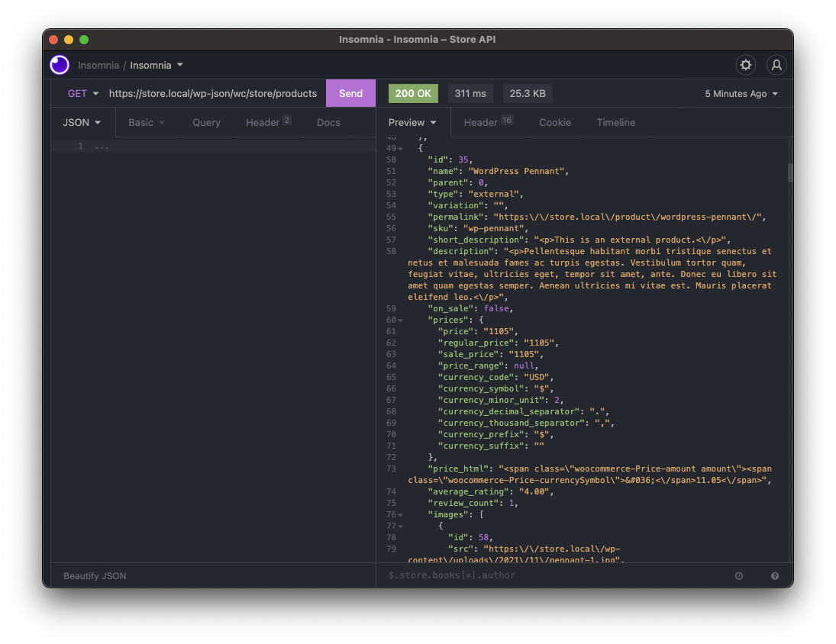Open Insomnia settings via the gear icon

tap(745, 65)
